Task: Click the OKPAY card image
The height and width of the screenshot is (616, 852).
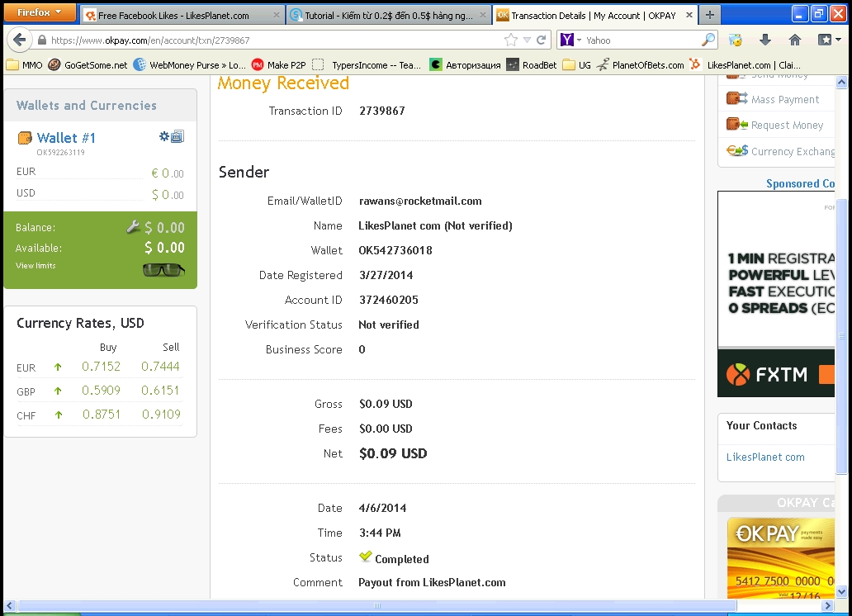Action: click(x=781, y=558)
